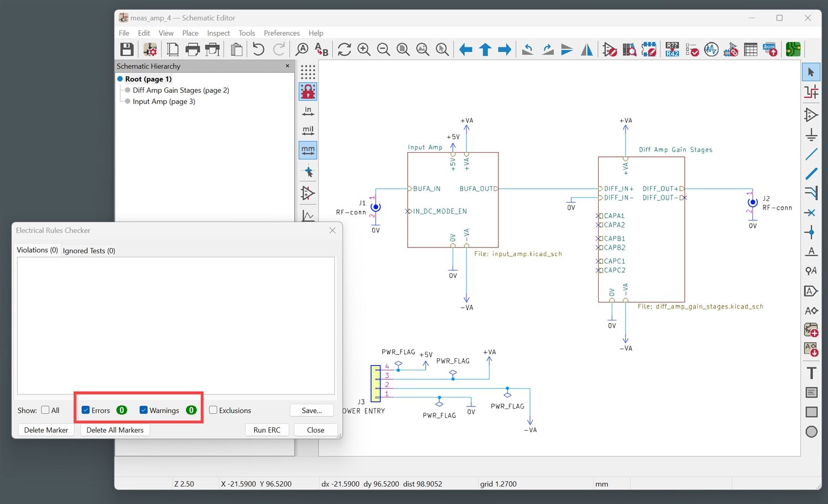Switch to the Ignored Tests (0) tab
The height and width of the screenshot is (504, 828).
(x=89, y=251)
